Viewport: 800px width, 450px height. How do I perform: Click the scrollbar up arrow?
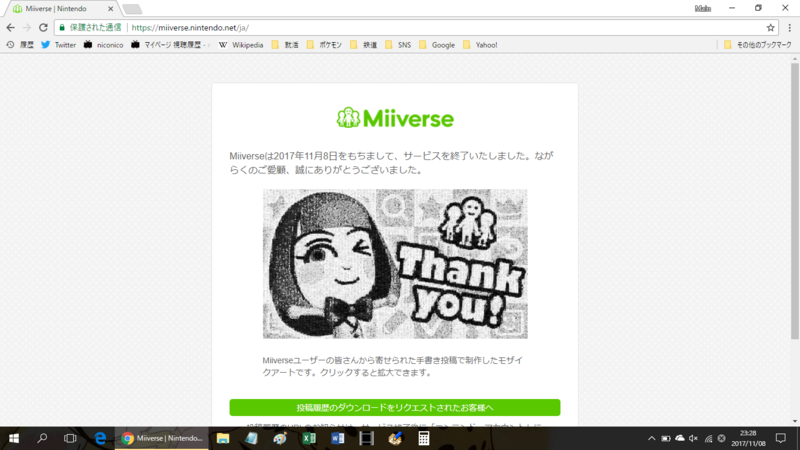(x=795, y=59)
